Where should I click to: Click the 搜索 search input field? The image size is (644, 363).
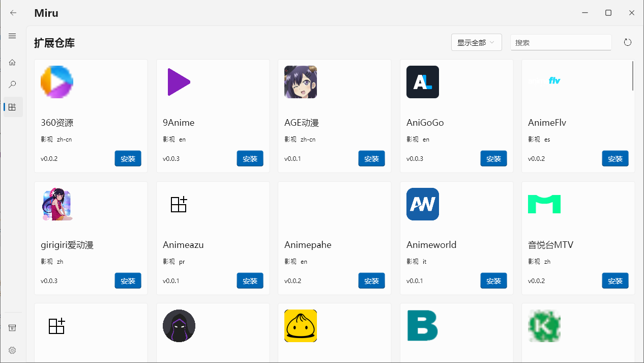tap(561, 42)
